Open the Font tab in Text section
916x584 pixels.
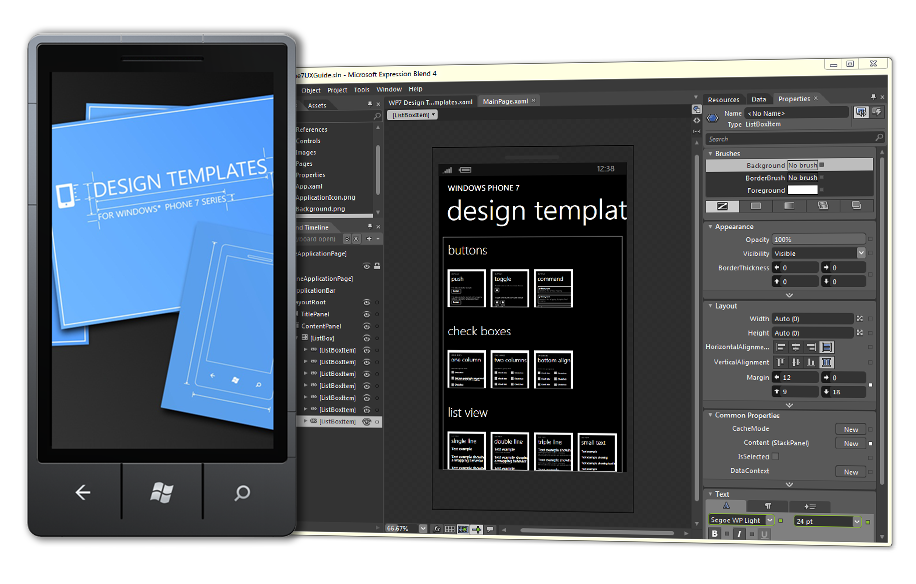tap(726, 506)
